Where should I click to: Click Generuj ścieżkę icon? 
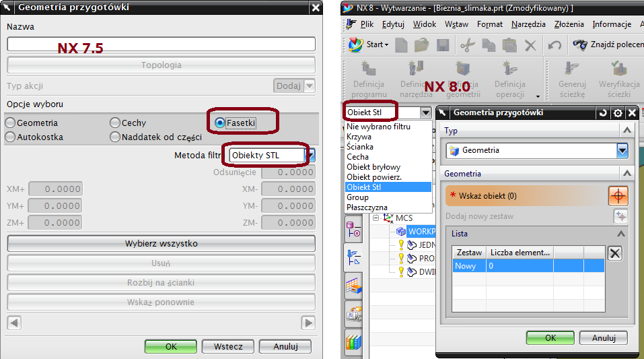coord(572,69)
